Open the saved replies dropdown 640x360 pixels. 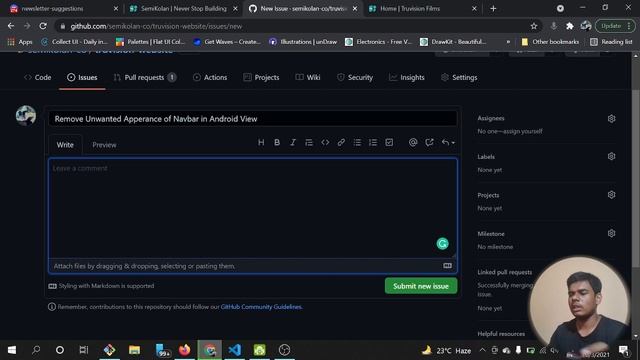448,142
